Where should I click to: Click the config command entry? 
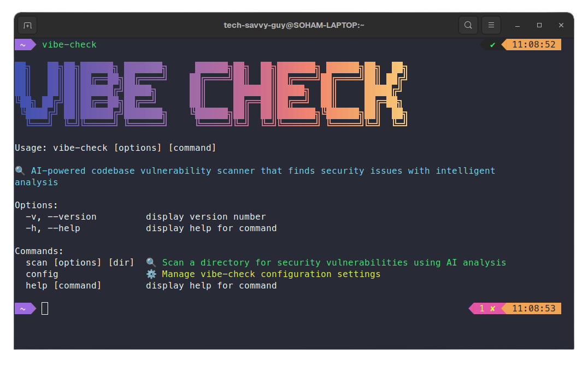click(x=42, y=274)
